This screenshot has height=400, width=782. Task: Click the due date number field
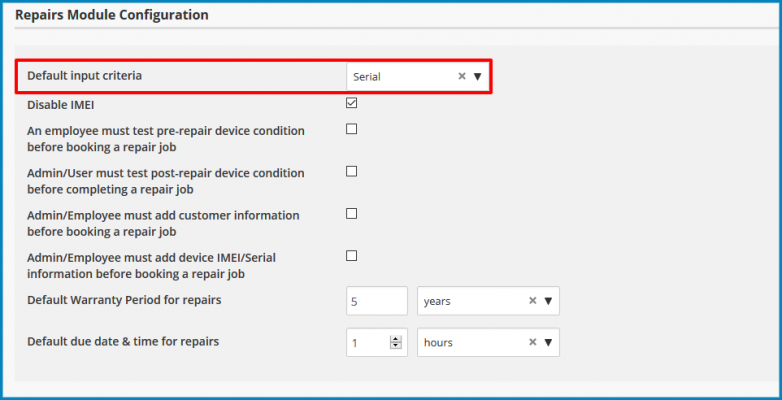(369, 342)
